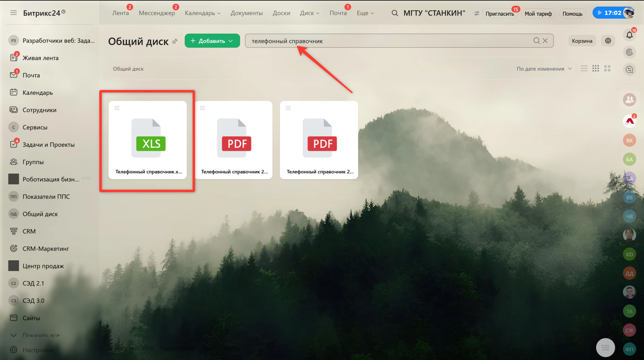Open the Доски tab
This screenshot has width=644, height=360.
281,13
